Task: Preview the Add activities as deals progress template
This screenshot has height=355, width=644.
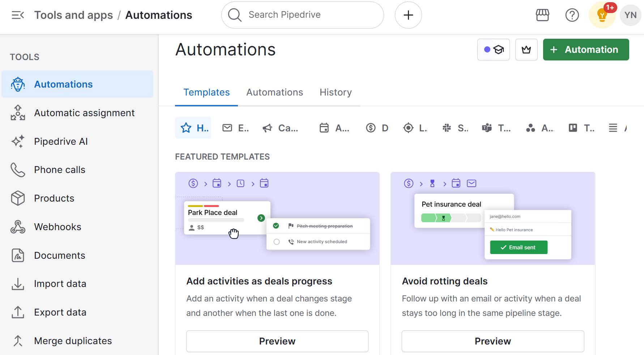Action: click(277, 341)
